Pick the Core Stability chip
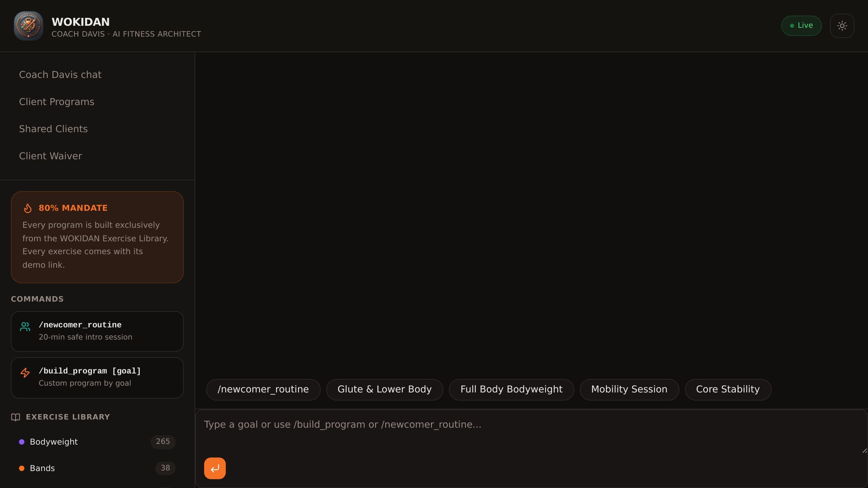The image size is (868, 488). coord(728,389)
